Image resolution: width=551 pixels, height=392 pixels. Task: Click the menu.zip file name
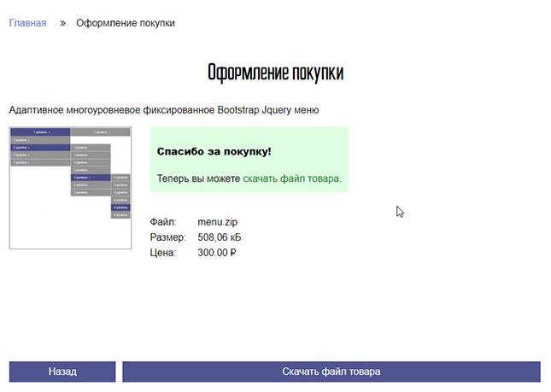[x=217, y=222]
